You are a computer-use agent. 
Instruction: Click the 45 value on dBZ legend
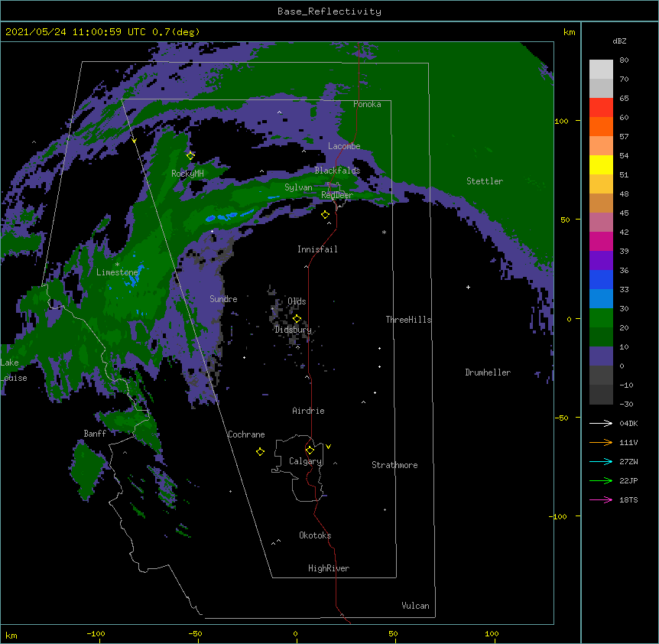coord(624,213)
